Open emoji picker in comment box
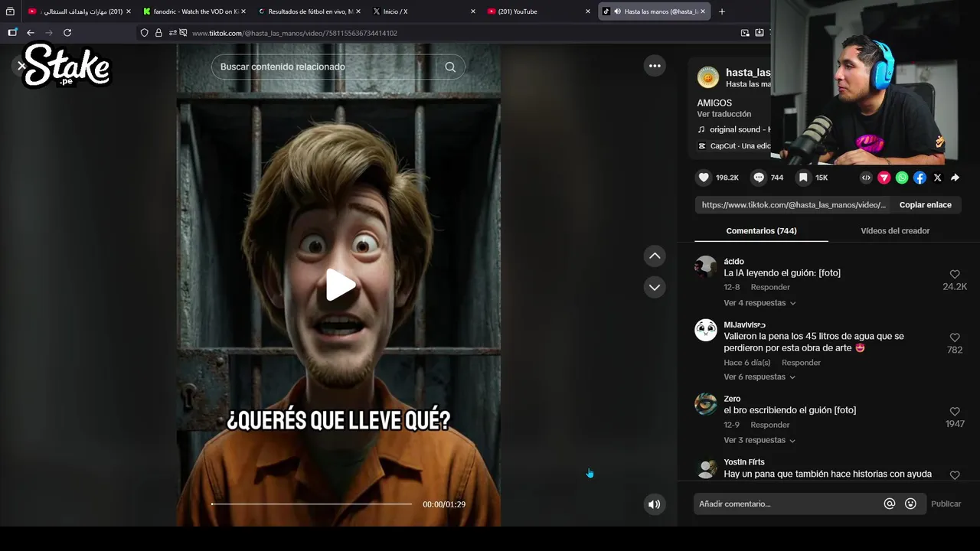This screenshot has width=980, height=551. click(x=910, y=504)
